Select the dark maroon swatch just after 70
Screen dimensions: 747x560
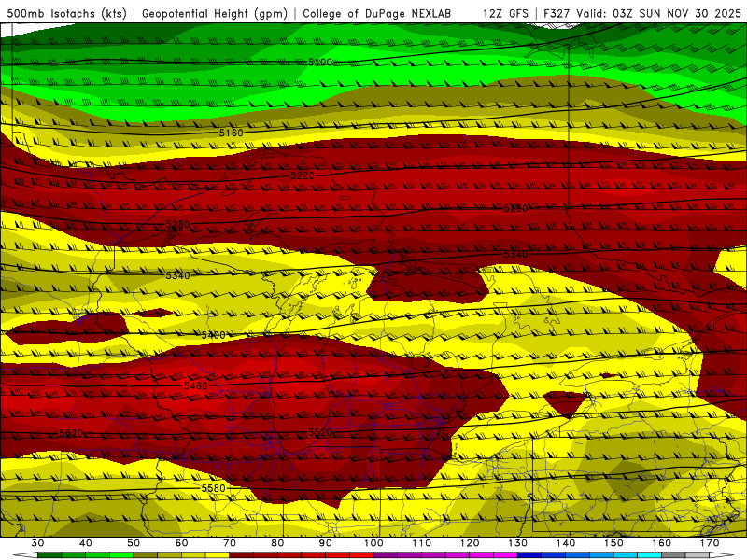click(242, 555)
